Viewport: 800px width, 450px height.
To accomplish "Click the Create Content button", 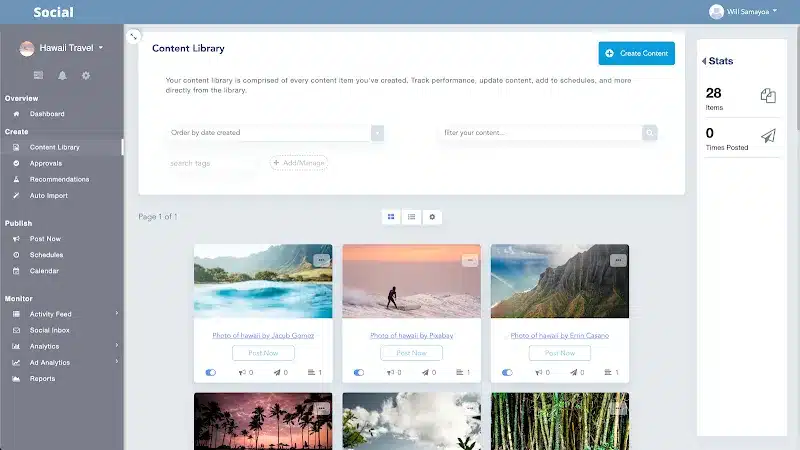I will (636, 53).
